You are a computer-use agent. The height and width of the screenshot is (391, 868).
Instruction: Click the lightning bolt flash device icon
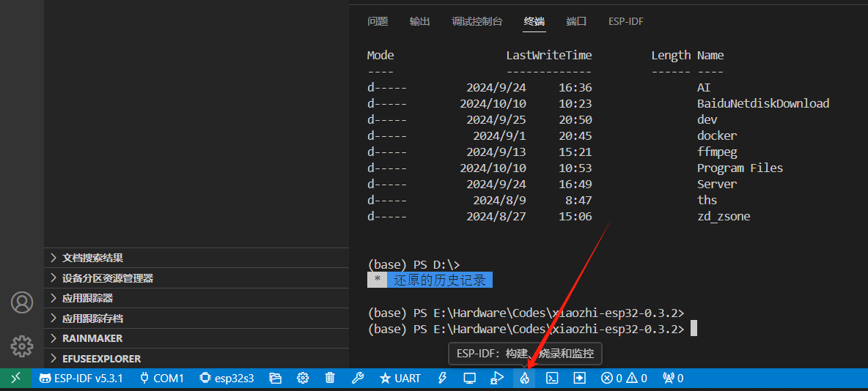click(442, 379)
